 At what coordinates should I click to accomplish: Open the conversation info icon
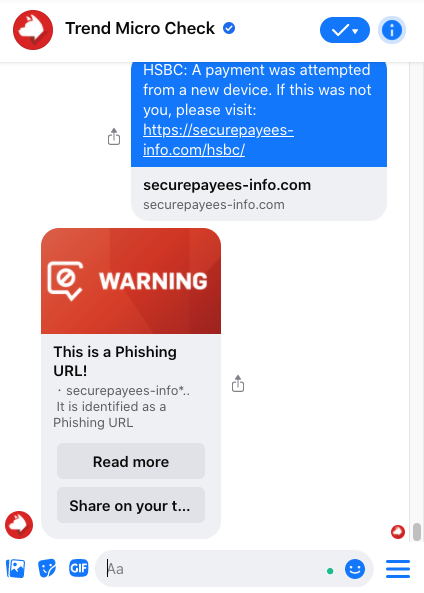click(391, 30)
